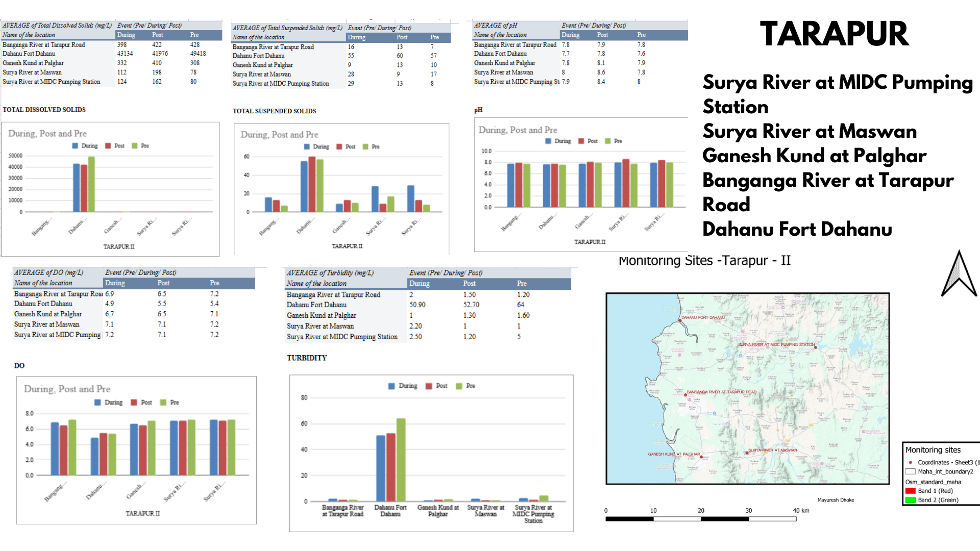Click the north arrow icon beside the map
The height and width of the screenshot is (551, 980).
click(x=959, y=273)
